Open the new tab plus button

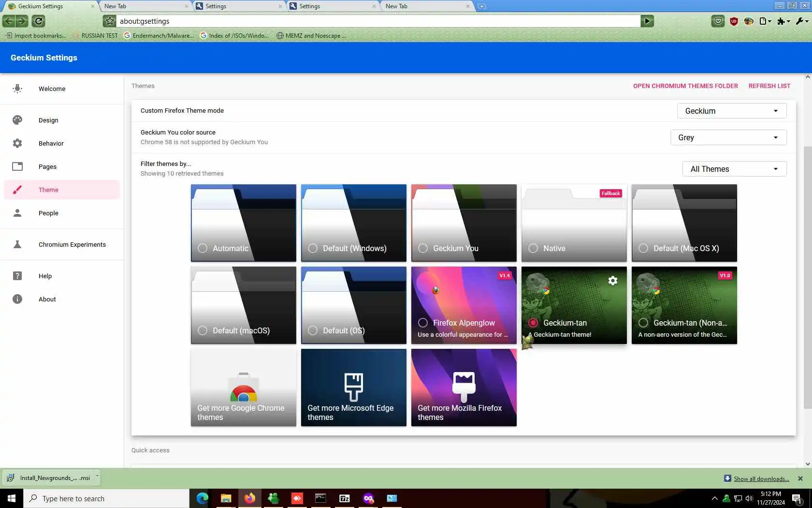point(482,6)
